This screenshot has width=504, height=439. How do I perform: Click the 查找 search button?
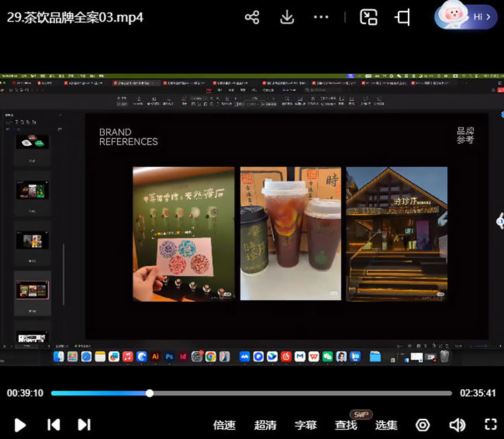click(x=346, y=425)
